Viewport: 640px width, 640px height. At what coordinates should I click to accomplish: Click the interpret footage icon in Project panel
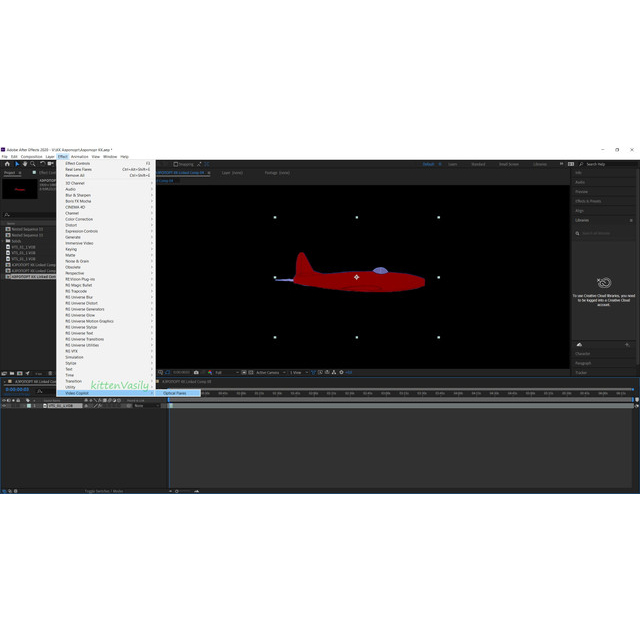point(4,373)
